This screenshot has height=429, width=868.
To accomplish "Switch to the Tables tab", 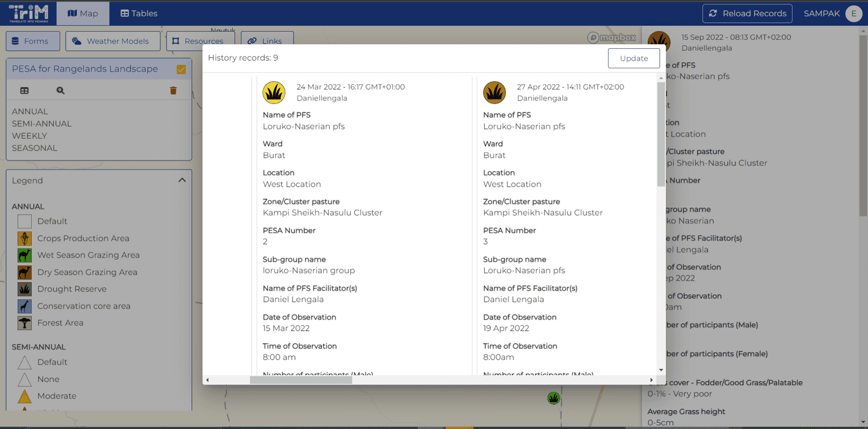I will (139, 13).
